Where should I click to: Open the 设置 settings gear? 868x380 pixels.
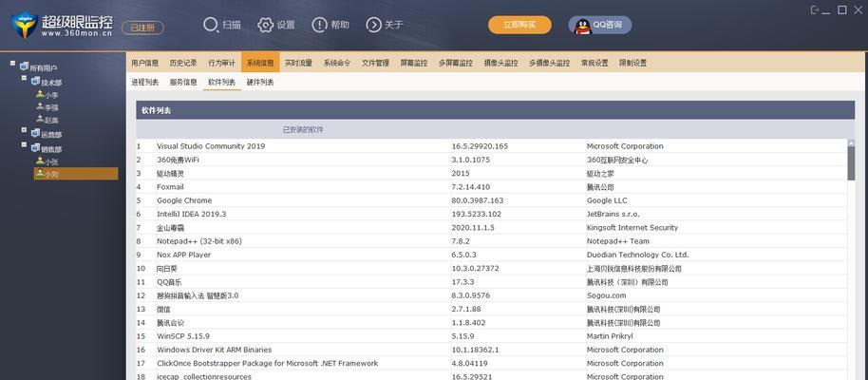pos(276,25)
